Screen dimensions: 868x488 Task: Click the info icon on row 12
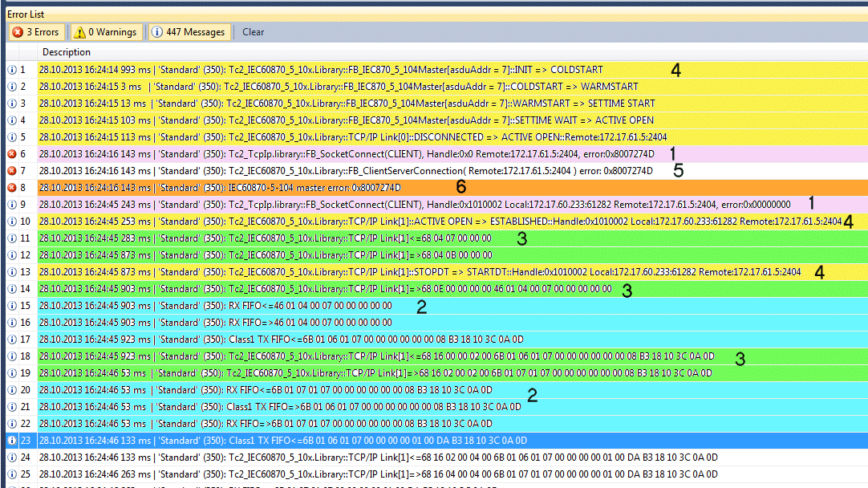(11, 255)
